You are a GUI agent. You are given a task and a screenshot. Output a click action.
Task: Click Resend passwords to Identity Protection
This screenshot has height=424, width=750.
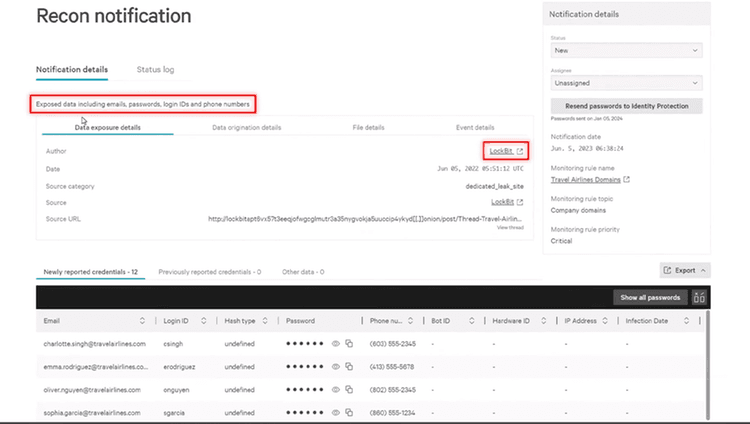[x=626, y=106]
